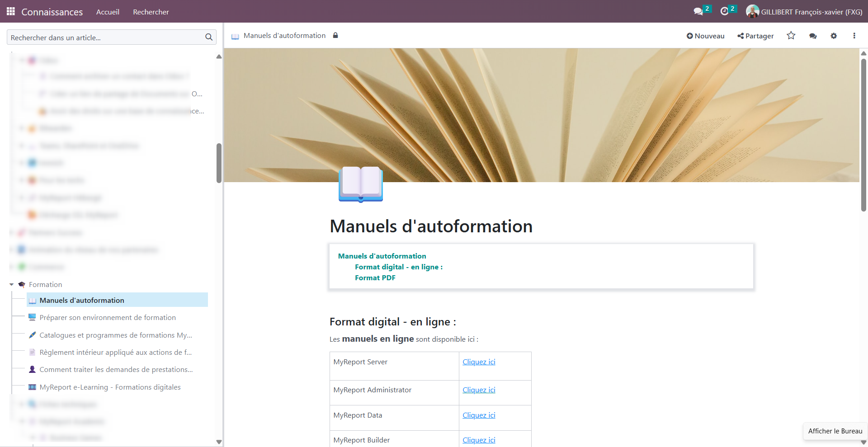The width and height of the screenshot is (868, 447).
Task: Click the search magnifier icon
Action: [209, 38]
